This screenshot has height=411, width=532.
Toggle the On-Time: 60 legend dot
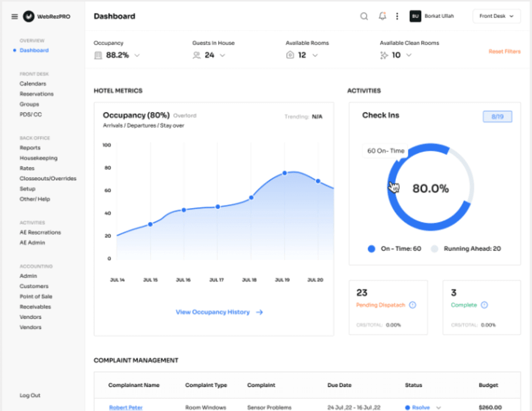pyautogui.click(x=371, y=249)
